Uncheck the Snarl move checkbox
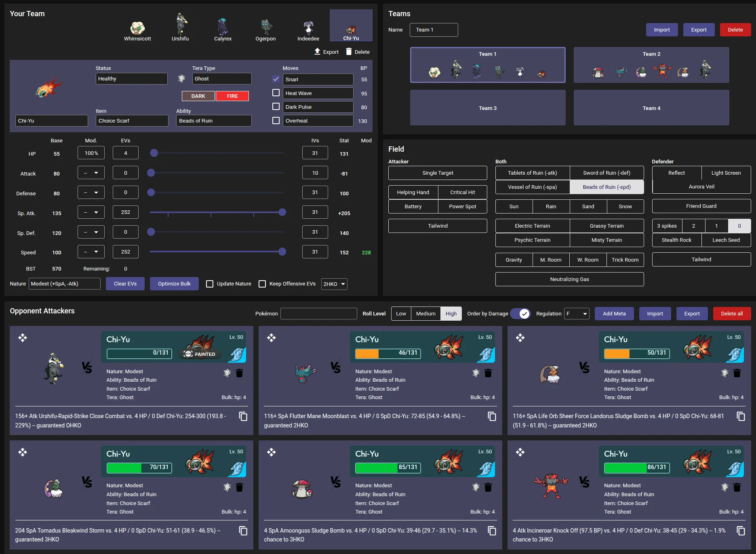This screenshot has width=756, height=554. 276,79
